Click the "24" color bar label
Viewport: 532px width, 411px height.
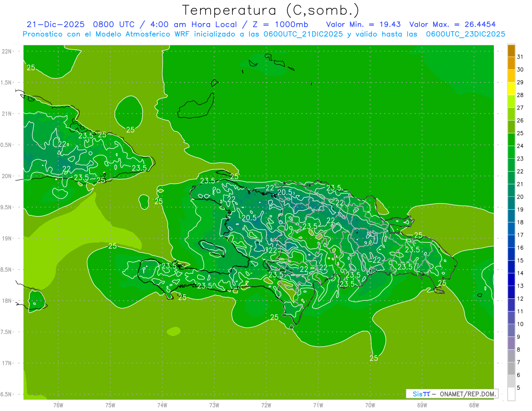pyautogui.click(x=521, y=146)
